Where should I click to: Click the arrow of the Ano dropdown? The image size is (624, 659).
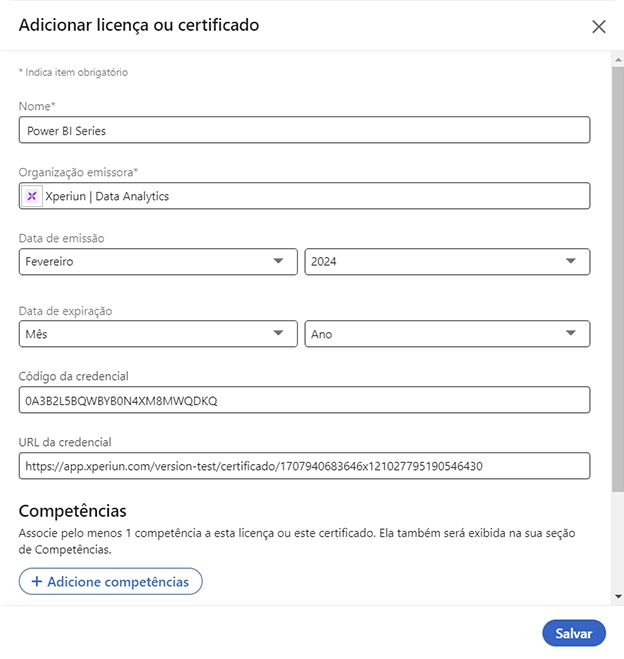tap(571, 333)
